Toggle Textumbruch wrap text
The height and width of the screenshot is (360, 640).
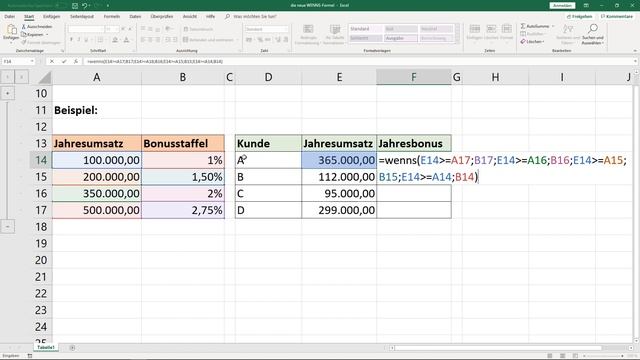[198, 29]
